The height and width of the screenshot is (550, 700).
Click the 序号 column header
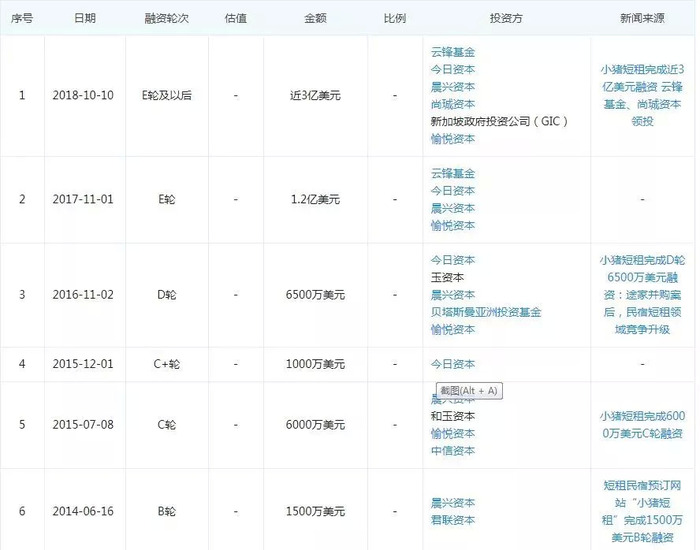pyautogui.click(x=21, y=18)
